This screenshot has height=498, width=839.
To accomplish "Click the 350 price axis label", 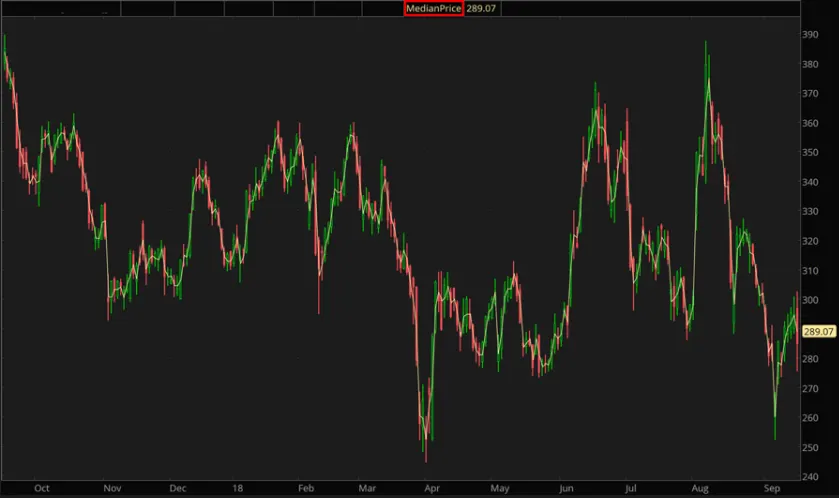I will [810, 152].
